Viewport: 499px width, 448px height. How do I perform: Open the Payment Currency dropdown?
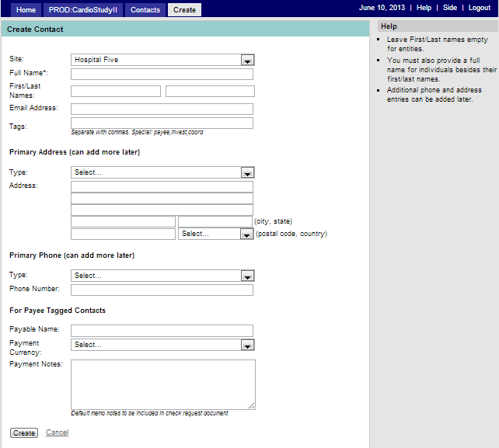162,345
